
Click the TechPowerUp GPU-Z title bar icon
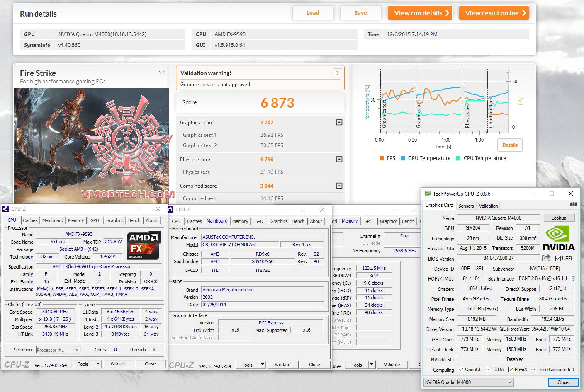[428, 194]
